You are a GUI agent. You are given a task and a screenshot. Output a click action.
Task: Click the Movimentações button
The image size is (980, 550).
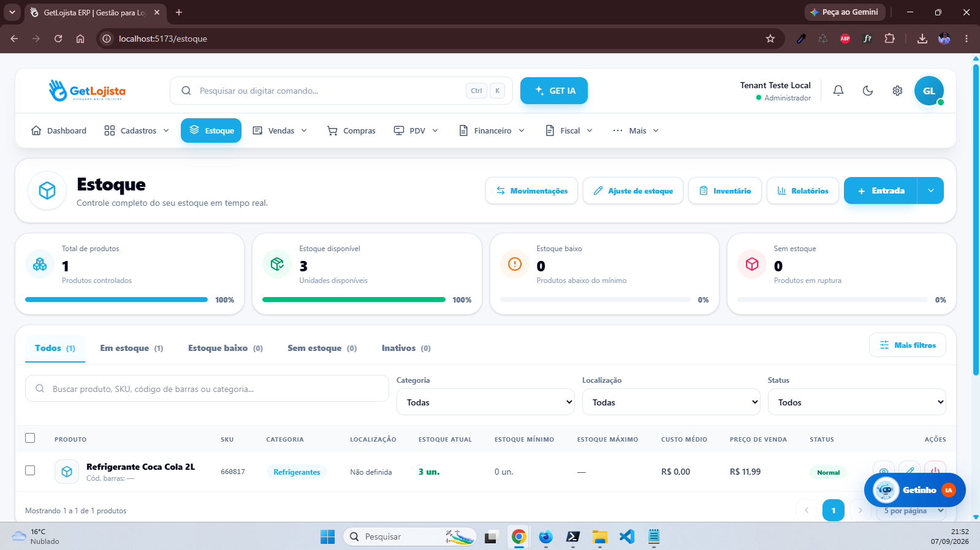click(x=532, y=190)
